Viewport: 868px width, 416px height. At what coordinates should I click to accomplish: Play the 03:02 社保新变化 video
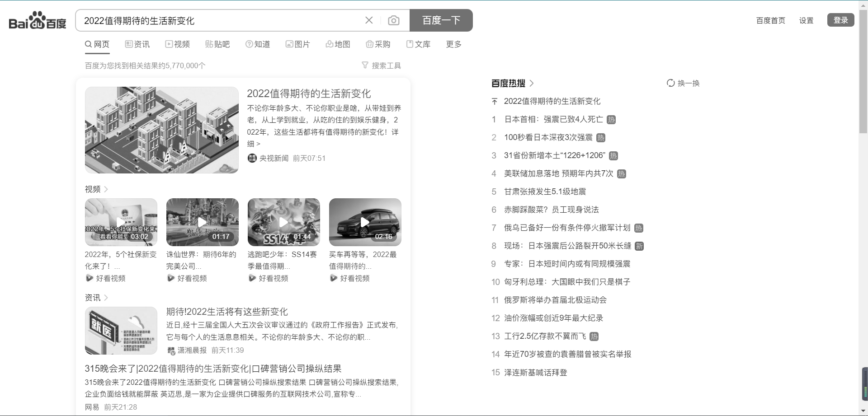[121, 222]
